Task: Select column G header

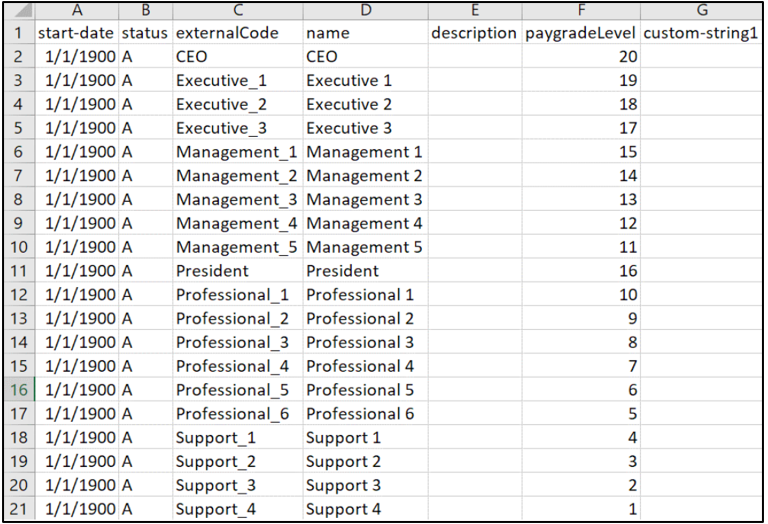Action: (x=701, y=11)
